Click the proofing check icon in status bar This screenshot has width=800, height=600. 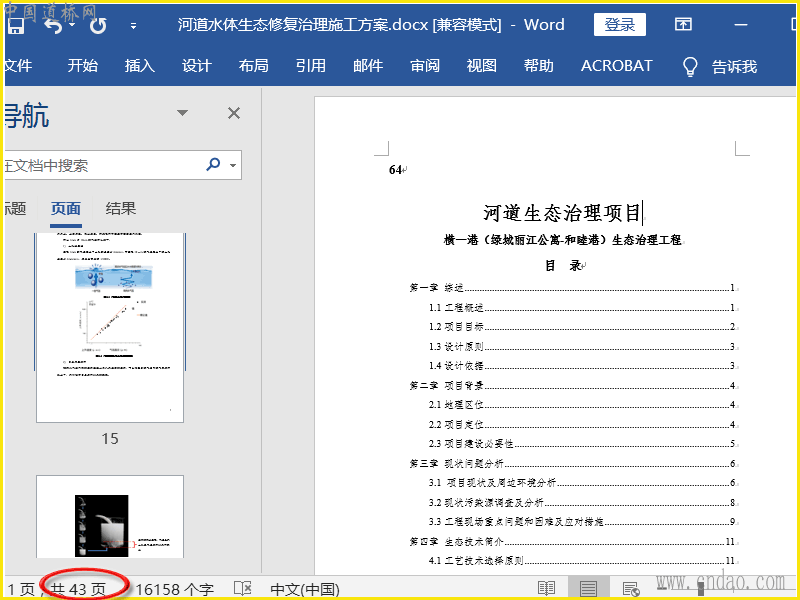[242, 589]
